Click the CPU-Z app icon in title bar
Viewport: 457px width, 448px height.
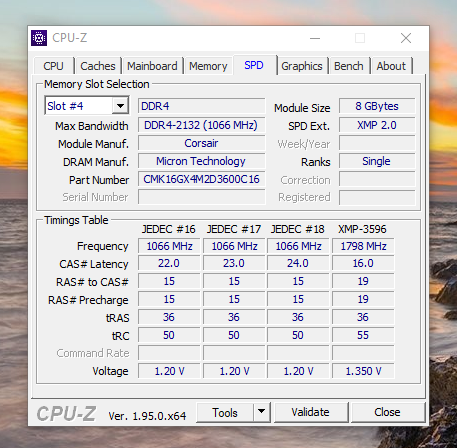tap(39, 38)
